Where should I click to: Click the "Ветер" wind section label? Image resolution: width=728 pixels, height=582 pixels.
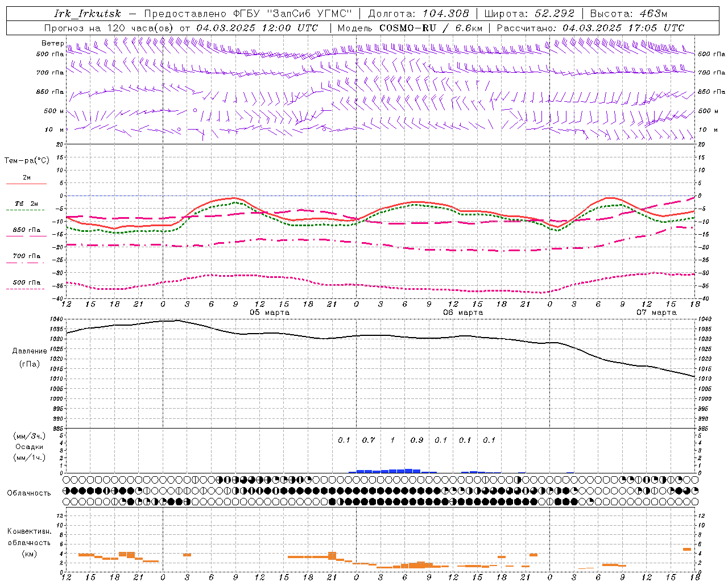[x=53, y=43]
